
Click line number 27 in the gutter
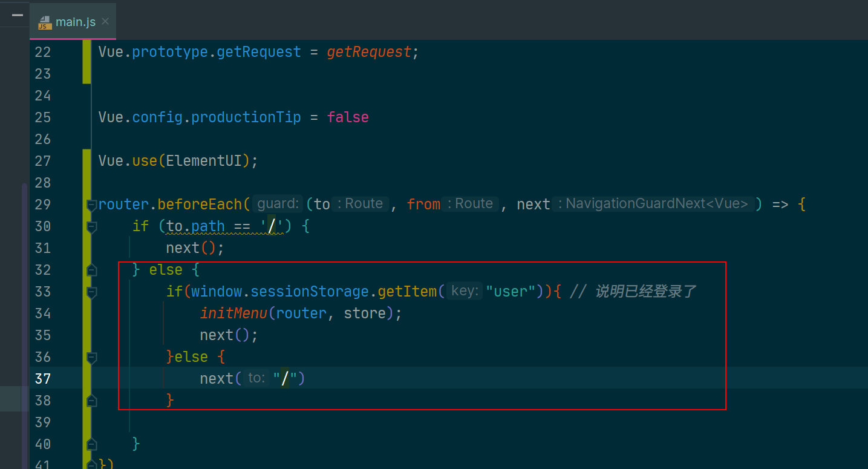pos(43,161)
